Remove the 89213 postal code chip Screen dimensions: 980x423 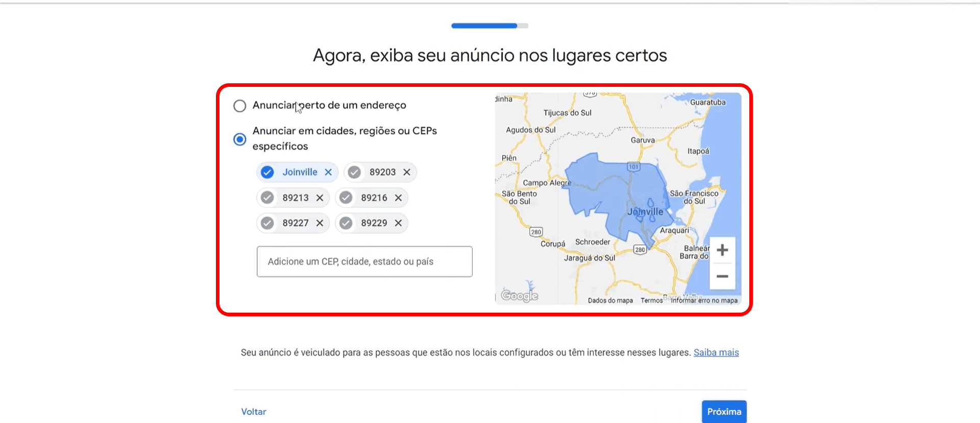[x=320, y=198]
